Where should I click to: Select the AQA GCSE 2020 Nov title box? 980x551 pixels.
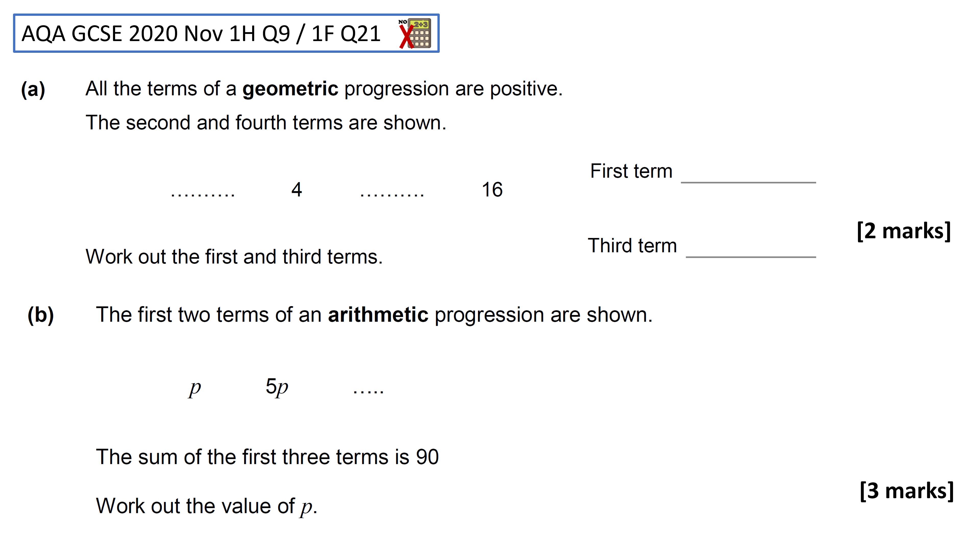(226, 33)
